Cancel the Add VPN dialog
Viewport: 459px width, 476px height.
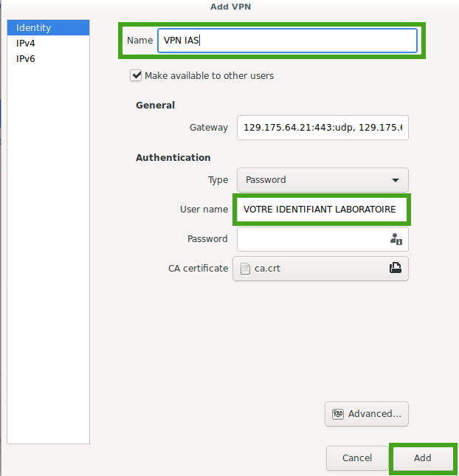pos(357,458)
